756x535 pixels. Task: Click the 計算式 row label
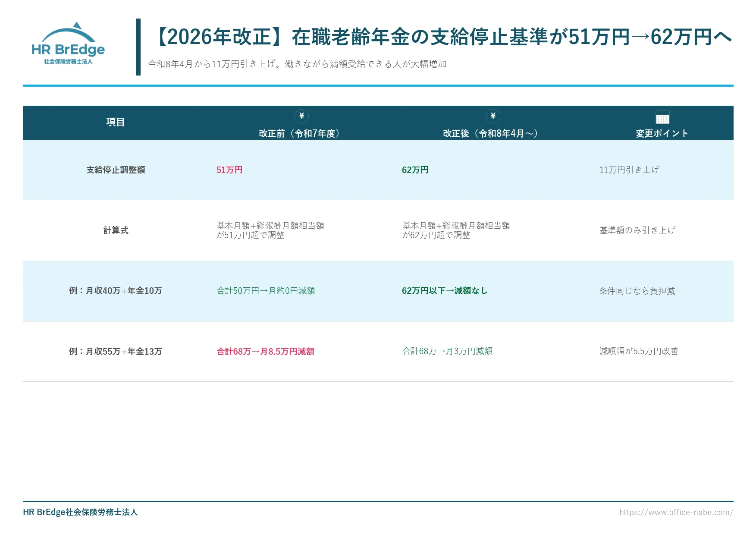pyautogui.click(x=116, y=230)
